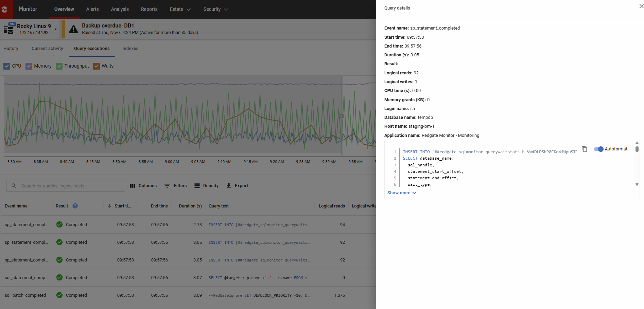Open the Security dropdown menu
Viewport: 644px width, 309px height.
pyautogui.click(x=215, y=9)
